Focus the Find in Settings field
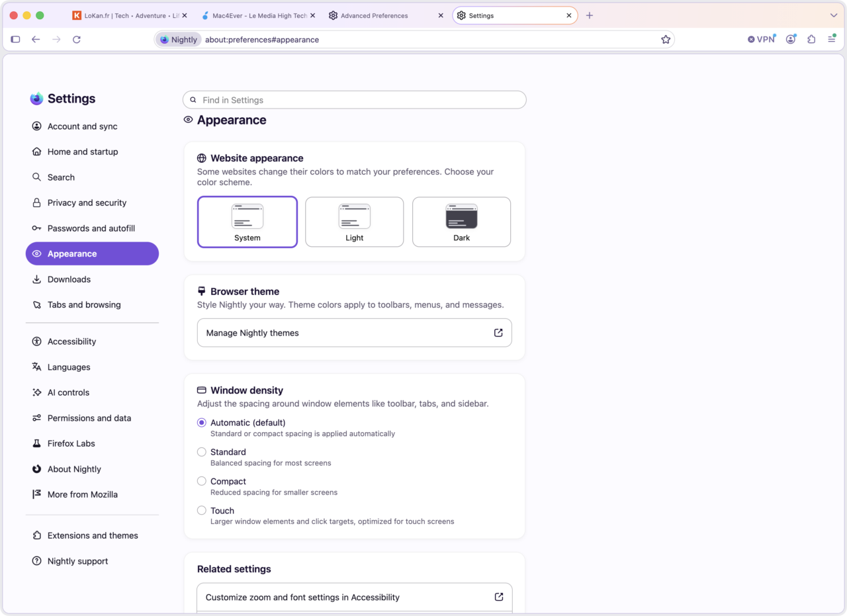Image resolution: width=847 pixels, height=616 pixels. point(355,100)
